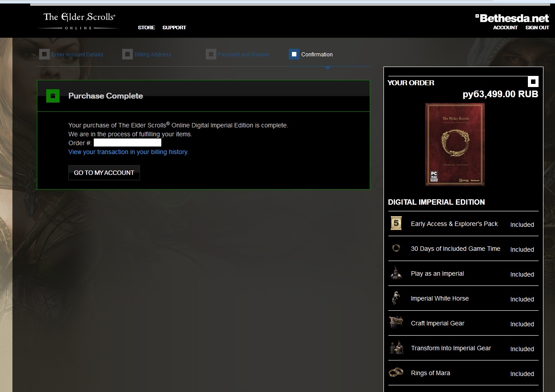Click the Imperial White Horse icon

[x=396, y=298]
